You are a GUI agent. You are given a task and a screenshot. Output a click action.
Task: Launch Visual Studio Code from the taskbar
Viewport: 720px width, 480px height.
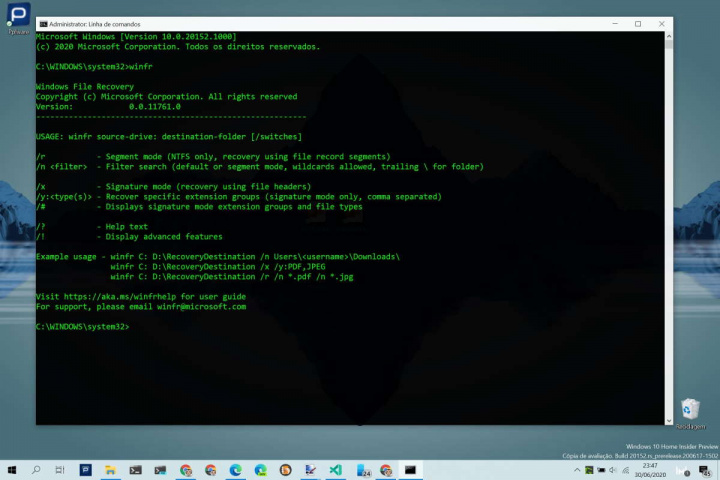[x=336, y=469]
